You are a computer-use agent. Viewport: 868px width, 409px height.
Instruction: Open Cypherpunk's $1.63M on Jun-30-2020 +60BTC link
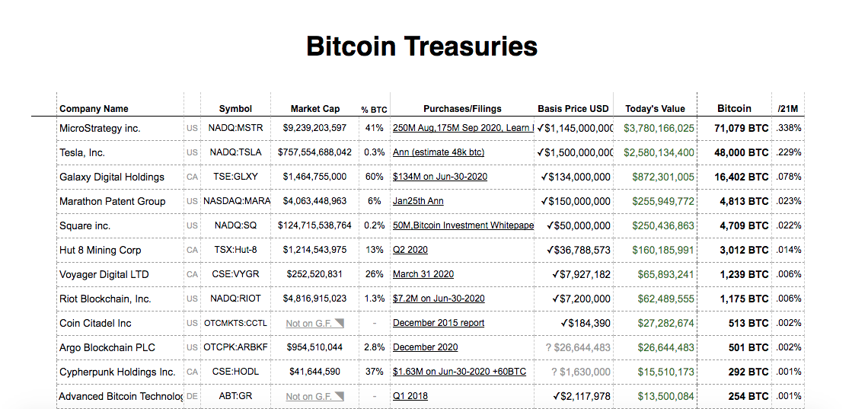click(459, 372)
